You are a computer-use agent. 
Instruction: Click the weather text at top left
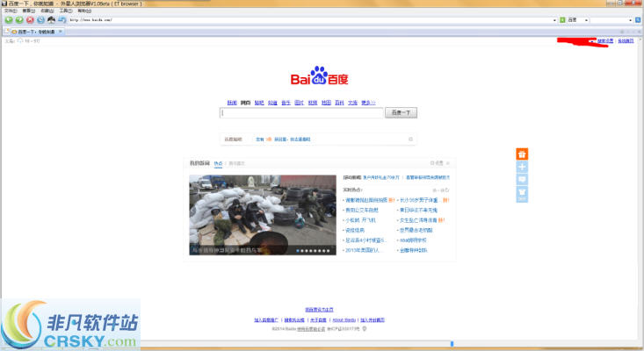point(23,41)
